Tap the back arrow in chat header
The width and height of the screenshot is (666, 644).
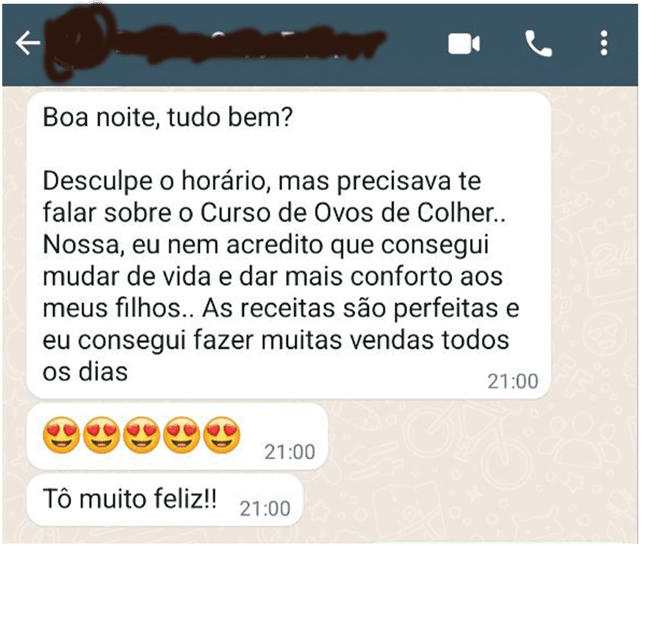click(28, 43)
